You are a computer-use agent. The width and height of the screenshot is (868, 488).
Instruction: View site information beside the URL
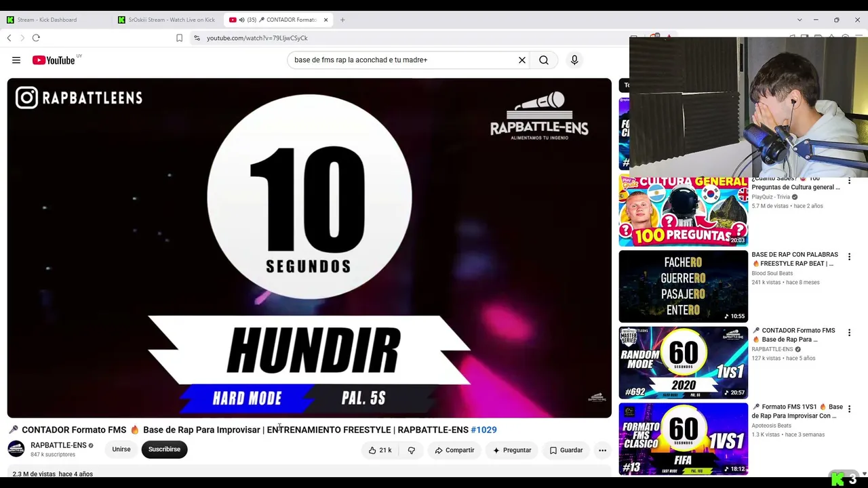(x=197, y=38)
